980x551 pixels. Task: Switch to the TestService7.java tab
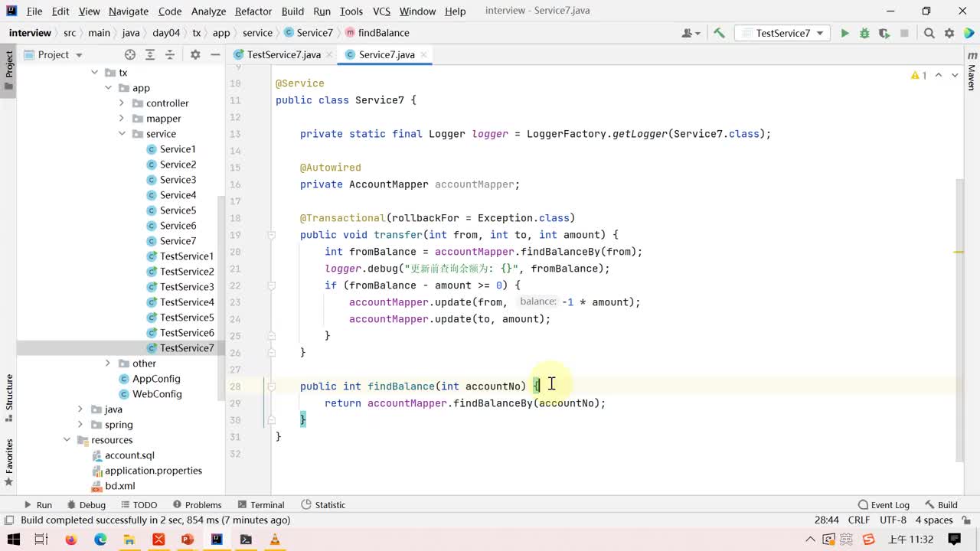point(284,54)
